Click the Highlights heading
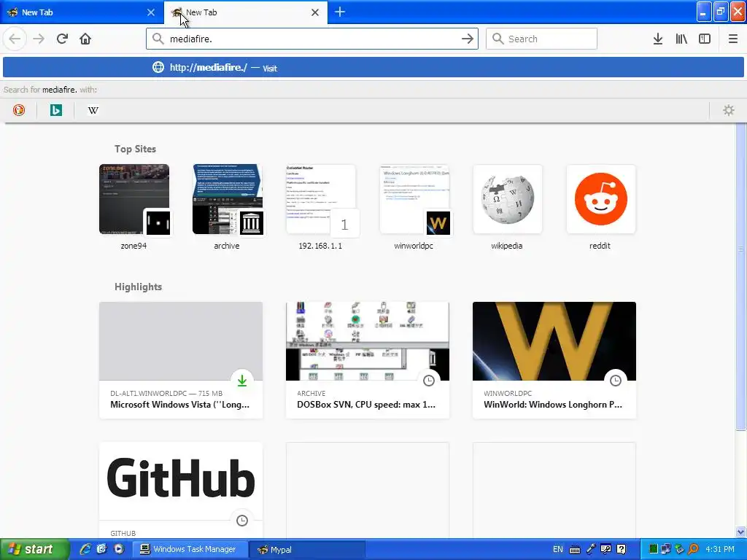Image resolution: width=747 pixels, height=560 pixels. tap(138, 287)
